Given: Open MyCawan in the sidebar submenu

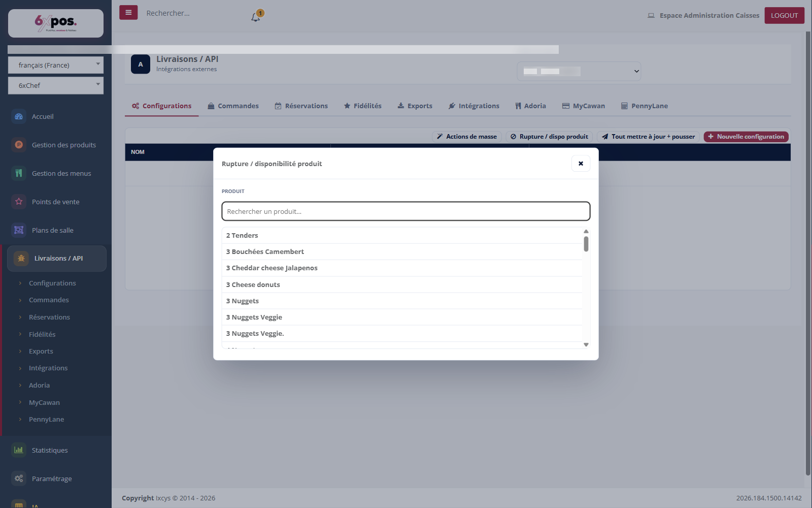Looking at the screenshot, I should coord(44,403).
